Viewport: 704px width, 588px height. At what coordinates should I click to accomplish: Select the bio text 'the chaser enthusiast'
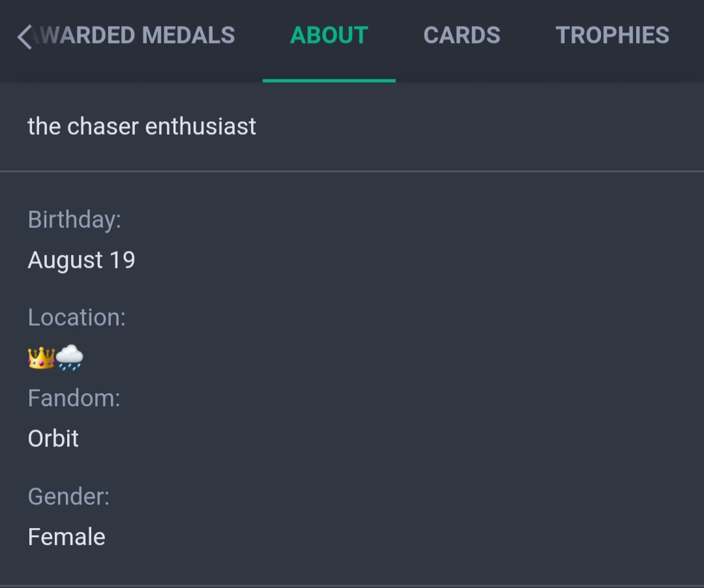click(142, 126)
